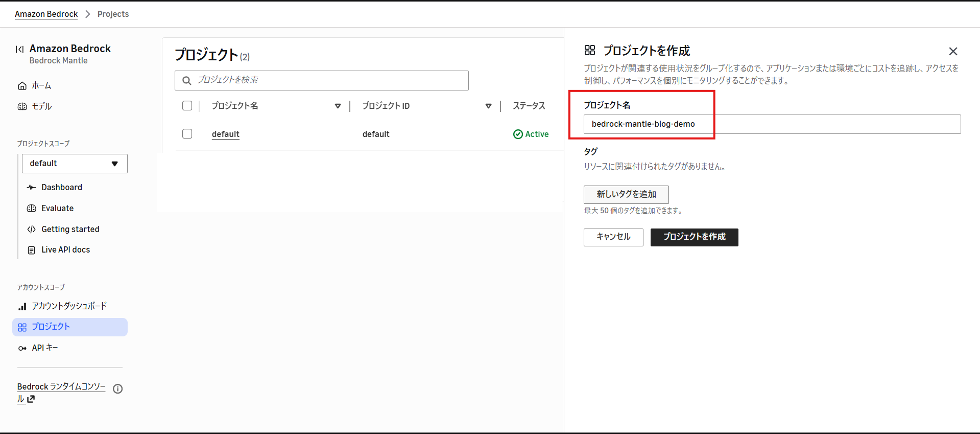Click the account dashboard bar chart icon

coord(22,306)
